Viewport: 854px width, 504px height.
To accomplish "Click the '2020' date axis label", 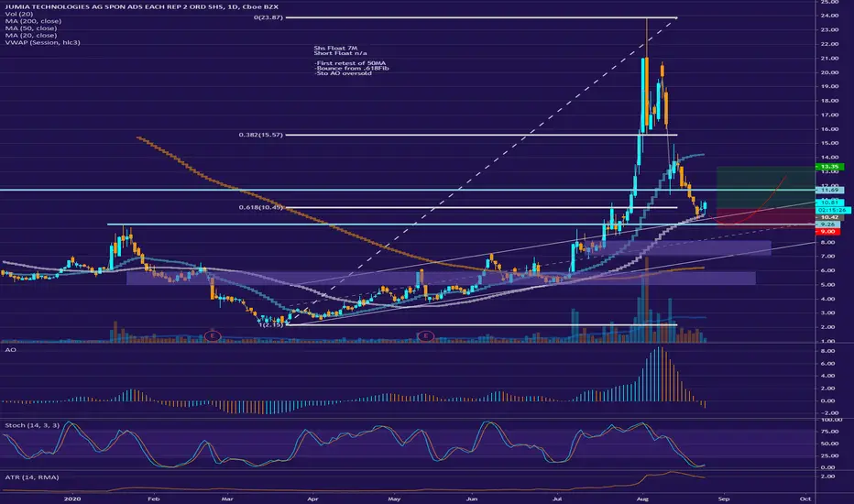I will pyautogui.click(x=71, y=499).
